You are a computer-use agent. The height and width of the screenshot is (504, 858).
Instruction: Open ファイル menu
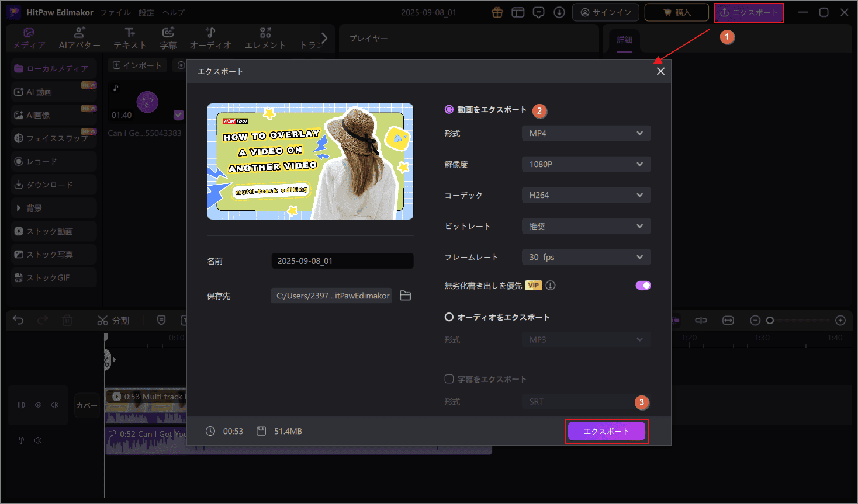pos(115,12)
